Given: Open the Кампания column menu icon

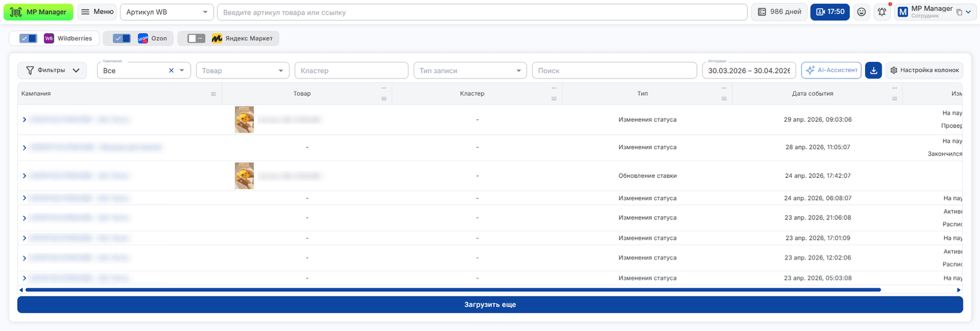Looking at the screenshot, I should coord(213,94).
